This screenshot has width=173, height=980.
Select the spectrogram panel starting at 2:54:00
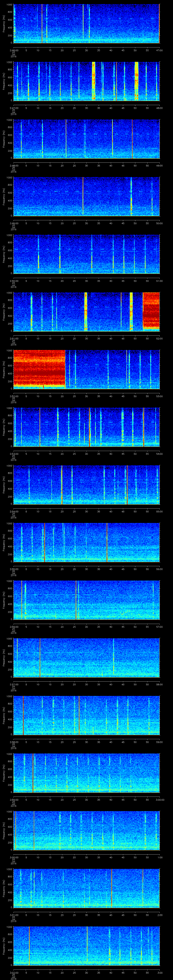(86, 485)
